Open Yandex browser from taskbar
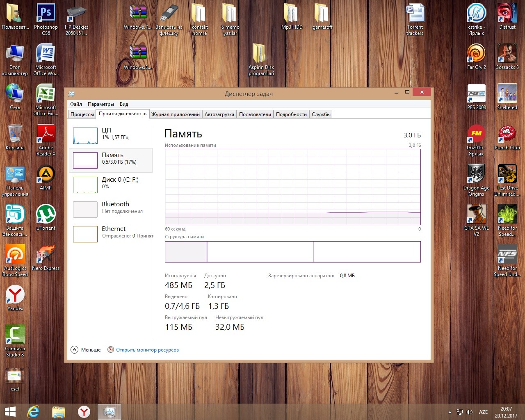Screen dimensions: 525x420 (x=84, y=412)
